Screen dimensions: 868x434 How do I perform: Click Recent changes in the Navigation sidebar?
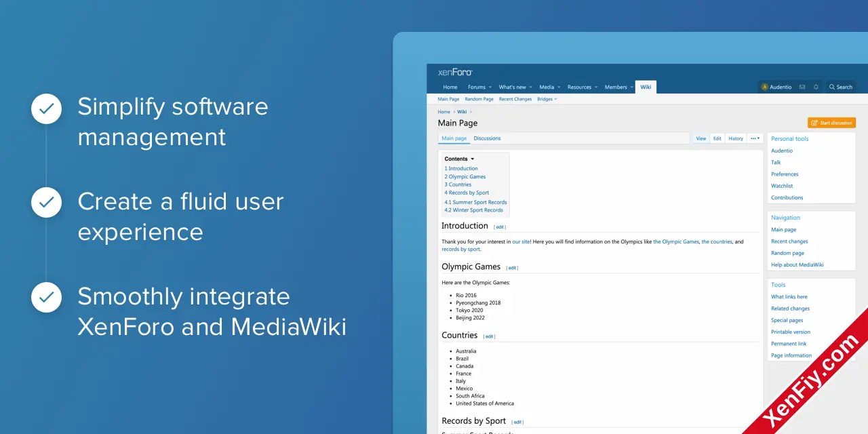point(789,241)
